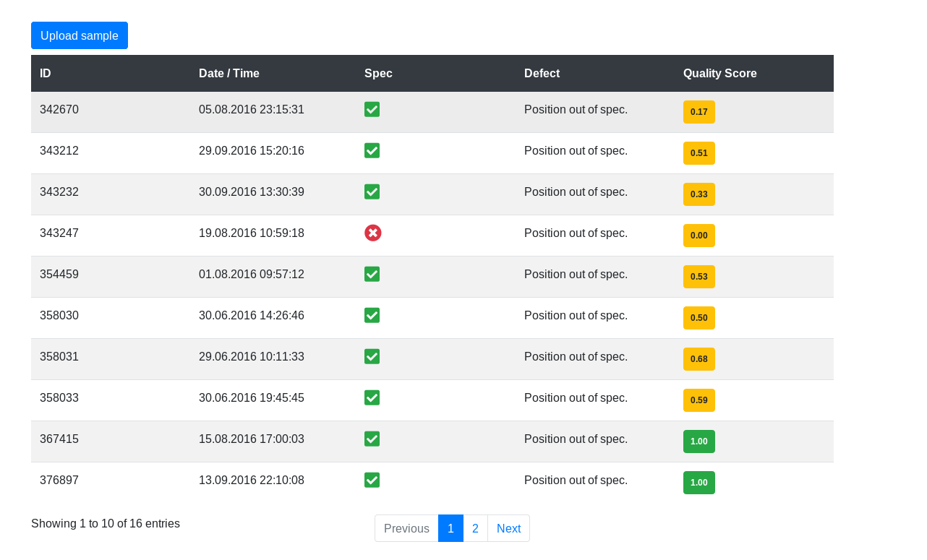Select sample ID 342670
This screenshot has width=927, height=560.
pyautogui.click(x=59, y=110)
